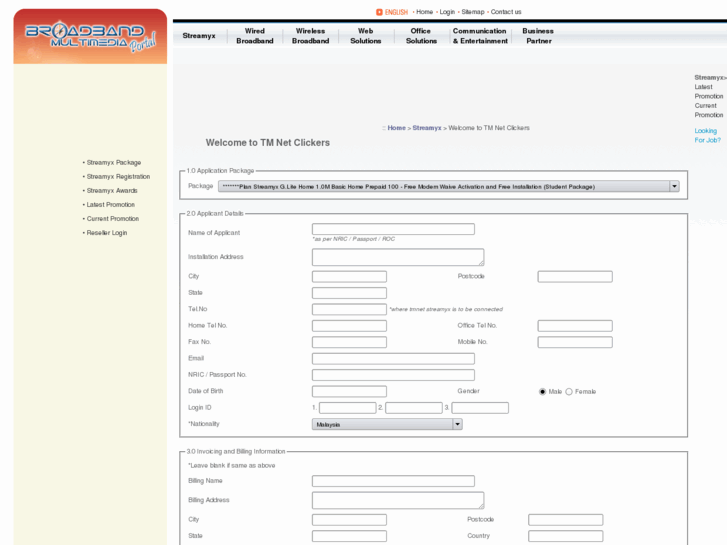Viewport: 727px width, 545px height.
Task: Open the Looking For Job? link
Action: (x=708, y=135)
